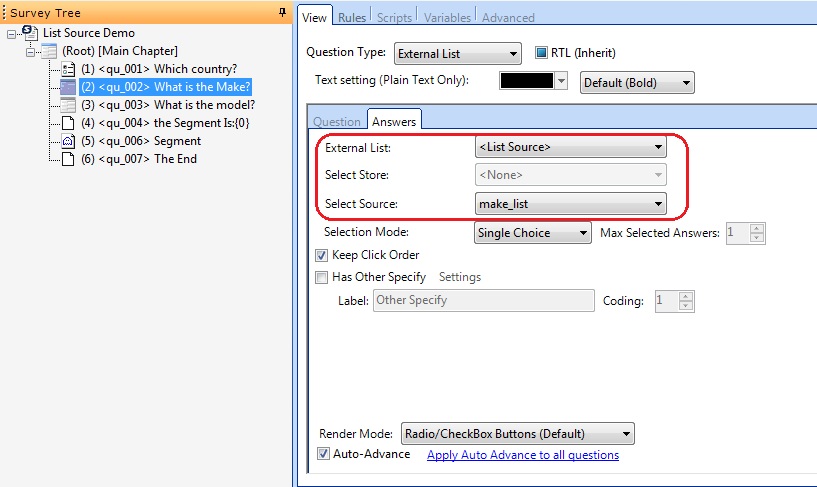The width and height of the screenshot is (817, 487).
Task: Open the Select Source make_list dropdown
Action: pyautogui.click(x=571, y=204)
